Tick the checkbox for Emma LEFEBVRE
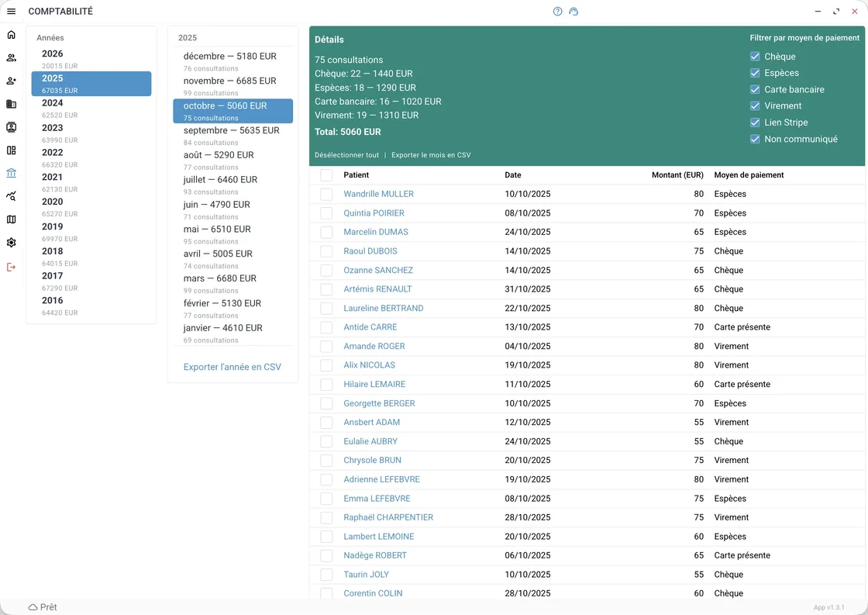868x615 pixels. pyautogui.click(x=326, y=499)
